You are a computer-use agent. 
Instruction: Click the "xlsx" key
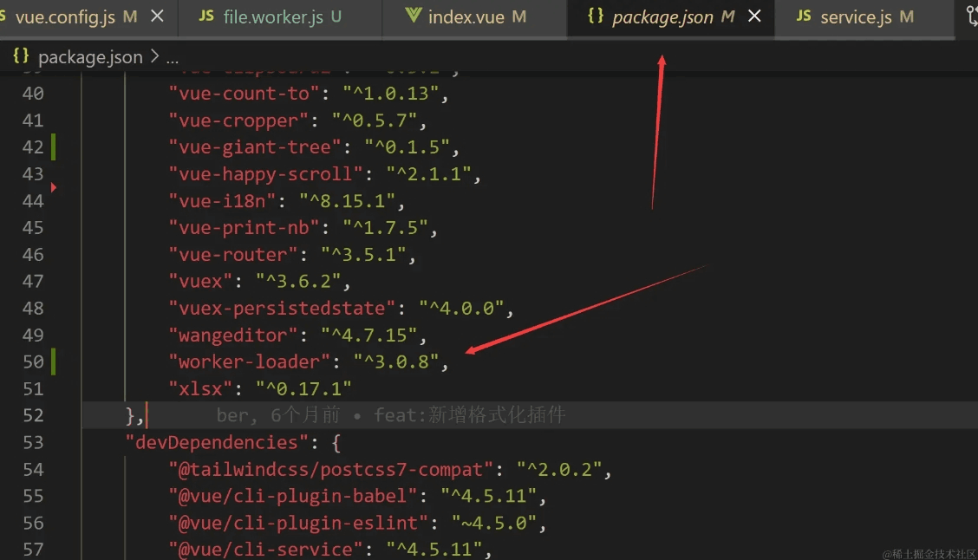[x=201, y=388]
